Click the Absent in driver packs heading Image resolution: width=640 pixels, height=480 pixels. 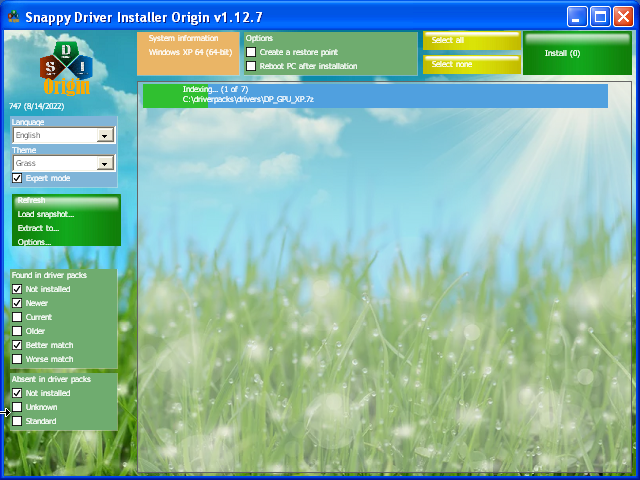[51, 379]
